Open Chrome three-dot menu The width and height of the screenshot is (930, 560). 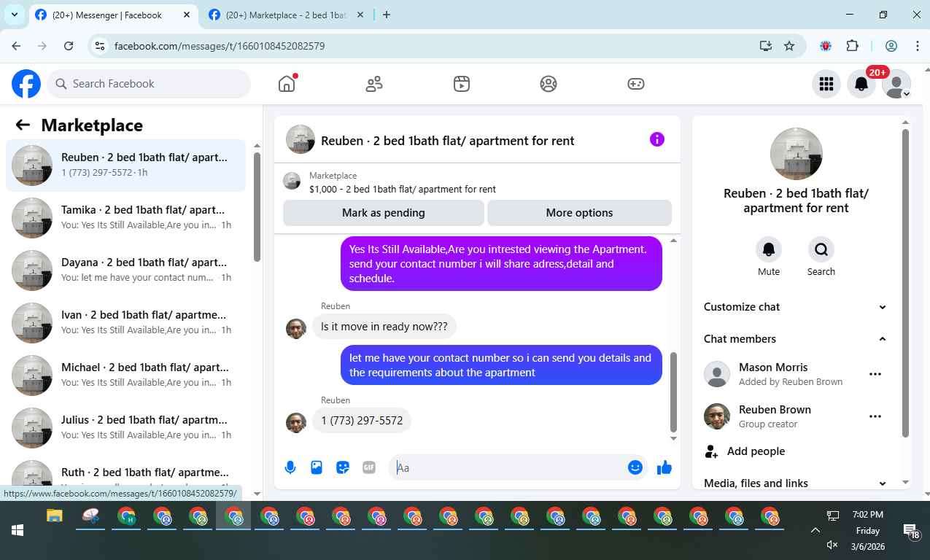tap(918, 46)
